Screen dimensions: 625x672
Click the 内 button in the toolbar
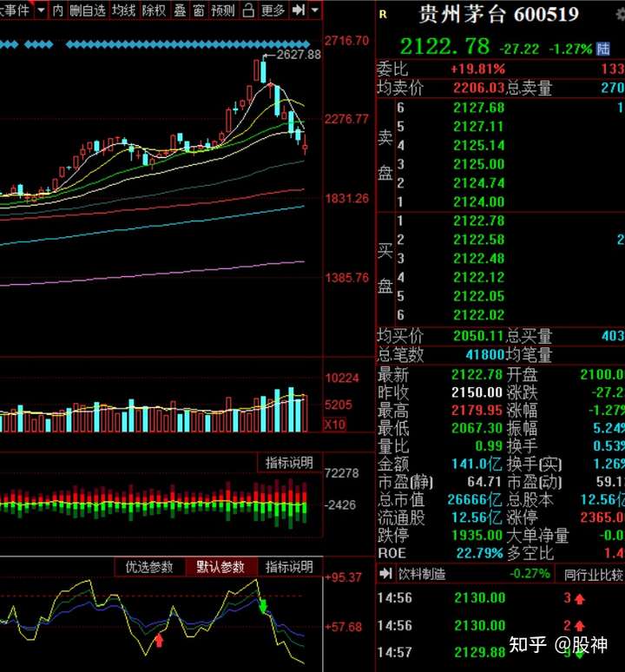(57, 10)
